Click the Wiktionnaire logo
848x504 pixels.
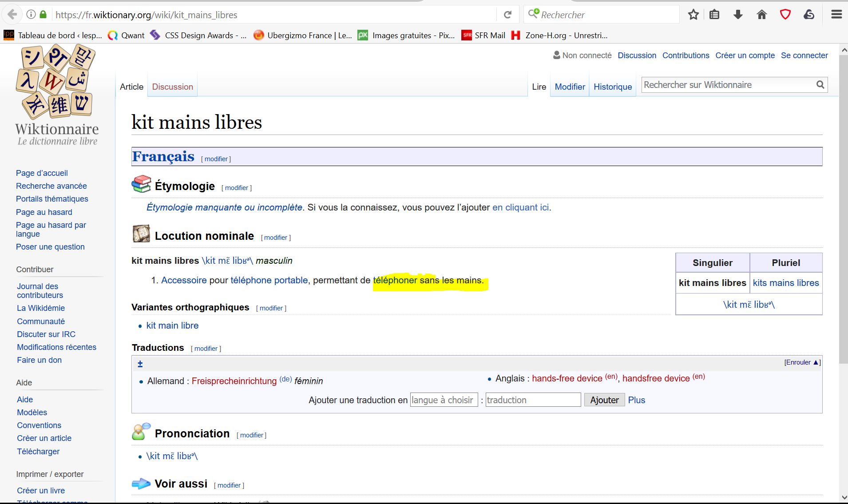pyautogui.click(x=57, y=95)
